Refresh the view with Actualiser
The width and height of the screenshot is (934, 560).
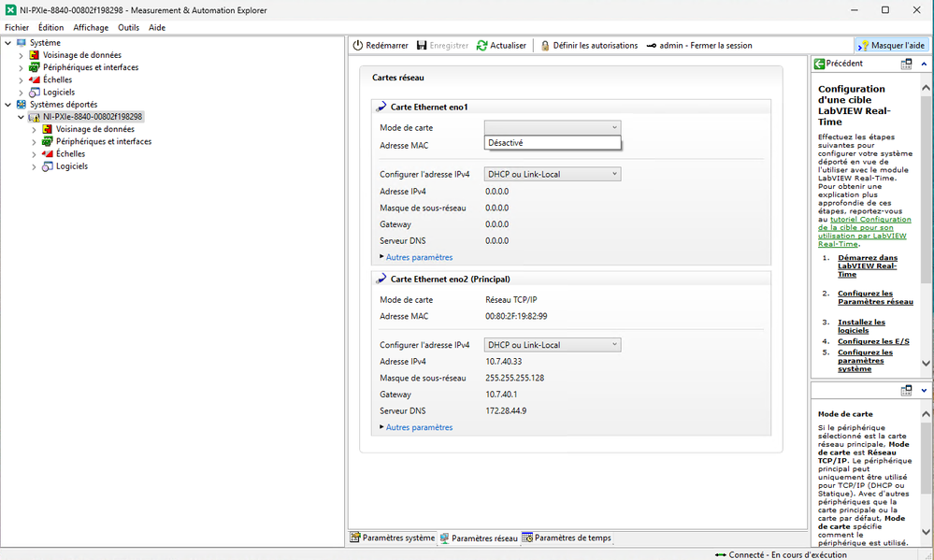[501, 45]
